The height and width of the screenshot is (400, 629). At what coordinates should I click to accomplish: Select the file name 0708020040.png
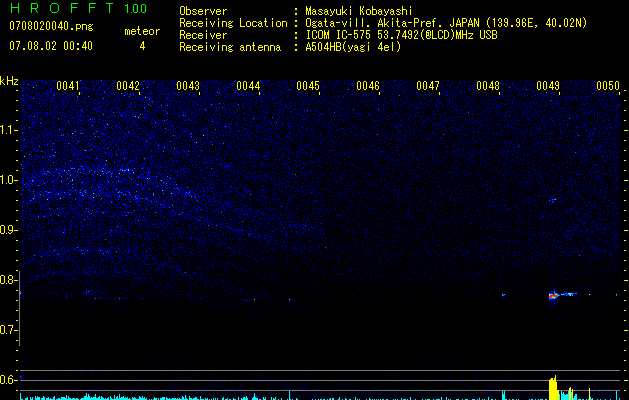click(x=51, y=27)
